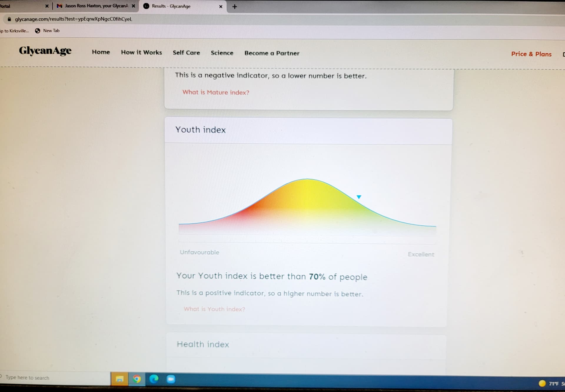Viewport: 565px width, 392px height.
Task: Open a new browser tab with plus
Action: pos(235,7)
